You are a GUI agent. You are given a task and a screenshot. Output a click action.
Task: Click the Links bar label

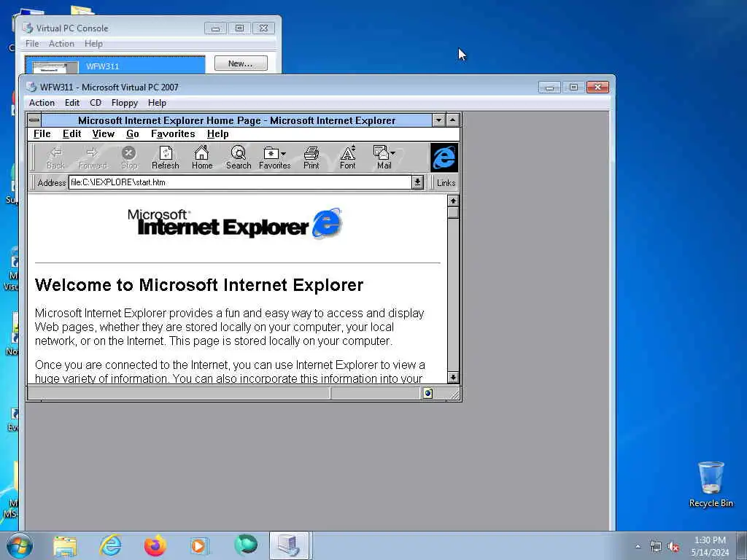click(x=446, y=183)
